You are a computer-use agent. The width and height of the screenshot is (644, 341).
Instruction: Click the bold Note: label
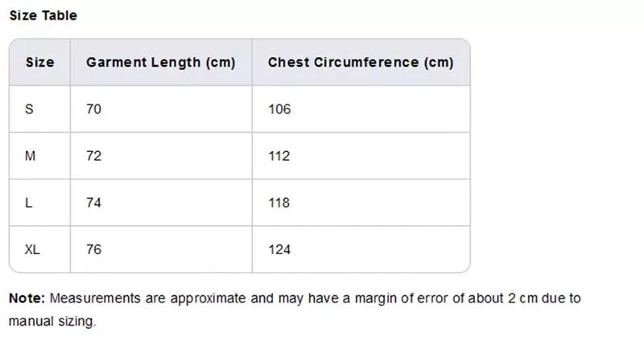[27, 298]
